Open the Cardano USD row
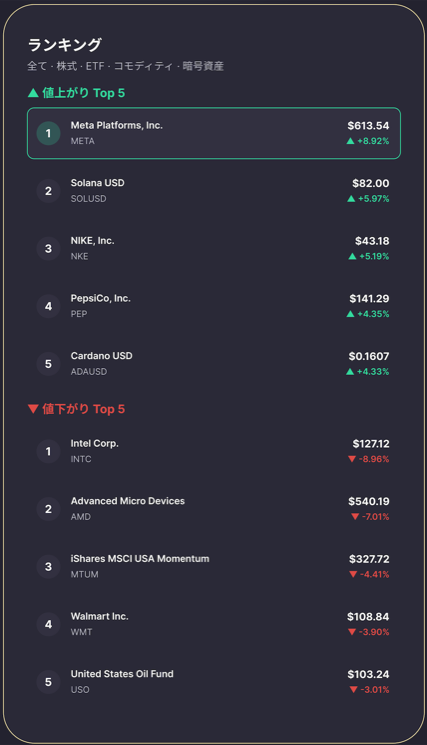This screenshot has width=427, height=745. click(214, 363)
